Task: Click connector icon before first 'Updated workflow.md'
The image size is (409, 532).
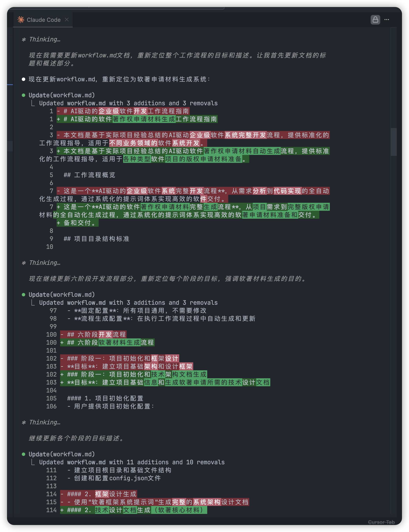Action: pyautogui.click(x=33, y=103)
